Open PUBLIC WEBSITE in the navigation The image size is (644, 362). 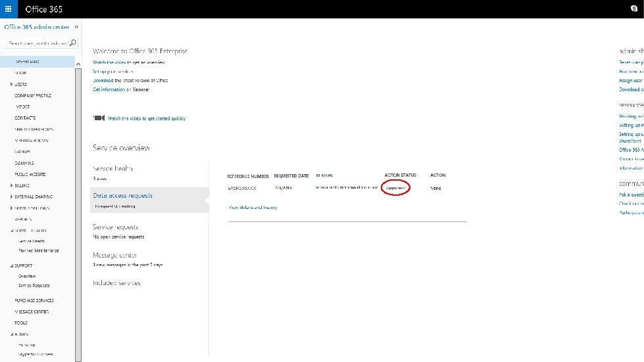click(x=30, y=174)
